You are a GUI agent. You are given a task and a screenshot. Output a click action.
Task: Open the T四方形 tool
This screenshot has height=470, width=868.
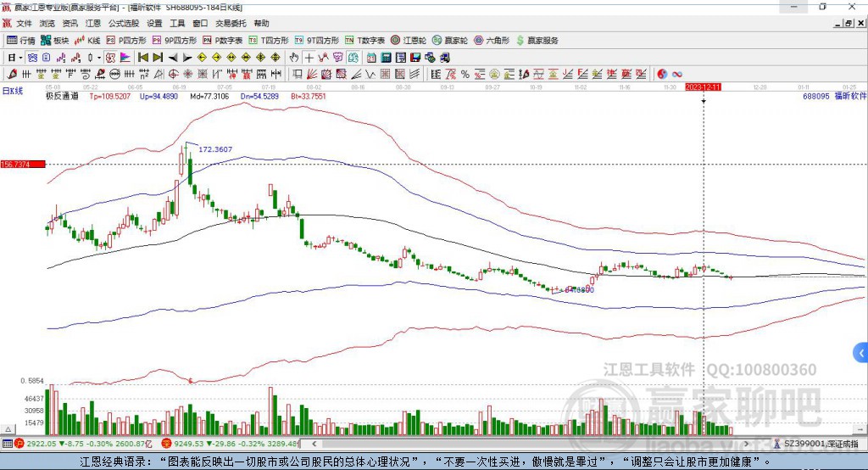pos(269,41)
